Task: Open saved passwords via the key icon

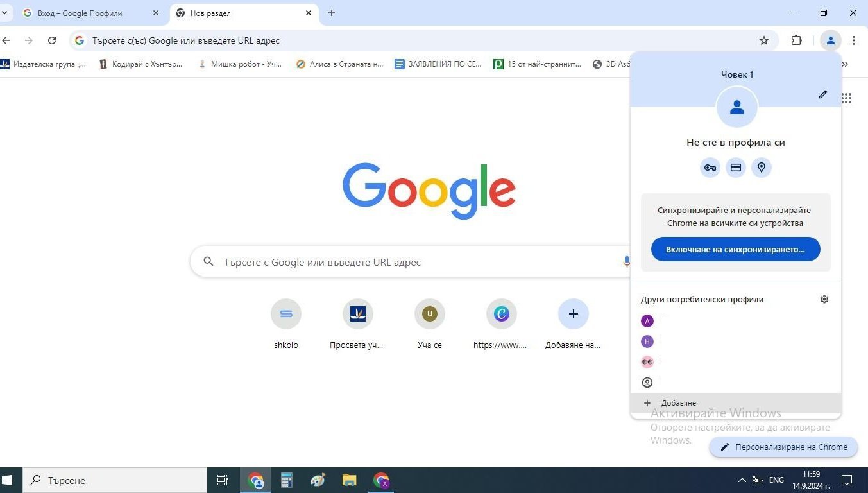Action: [710, 168]
